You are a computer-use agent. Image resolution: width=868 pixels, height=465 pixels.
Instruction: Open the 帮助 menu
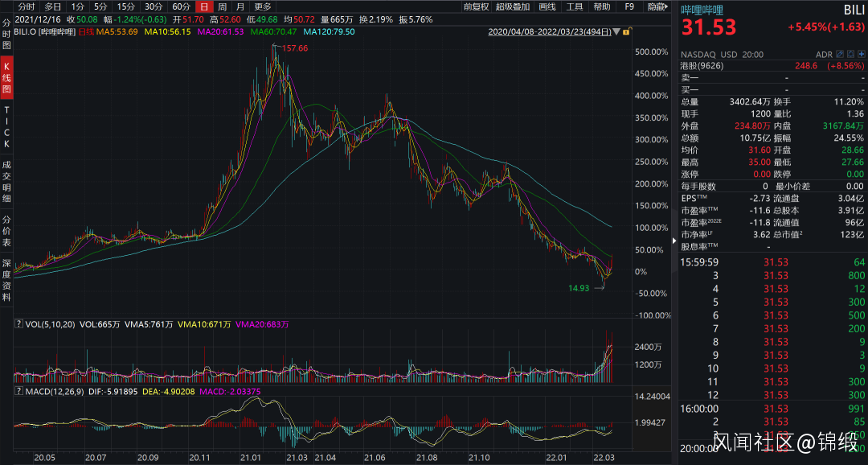(602, 6)
